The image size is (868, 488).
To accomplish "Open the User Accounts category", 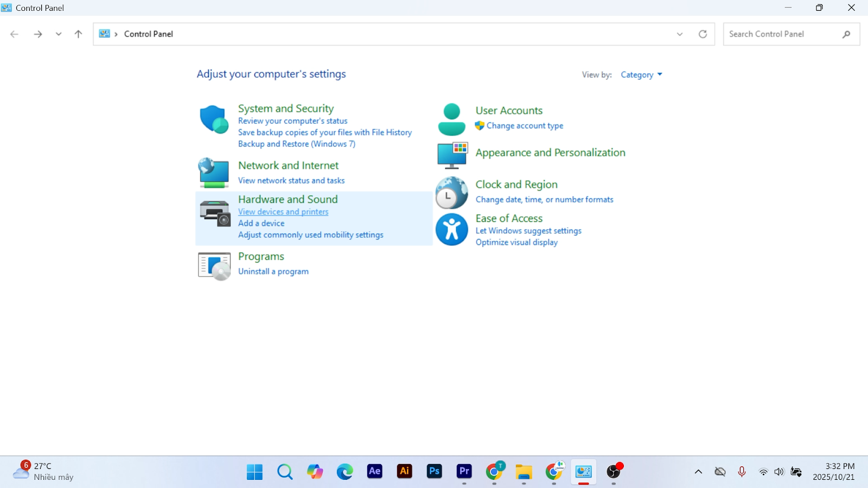I will [x=509, y=111].
